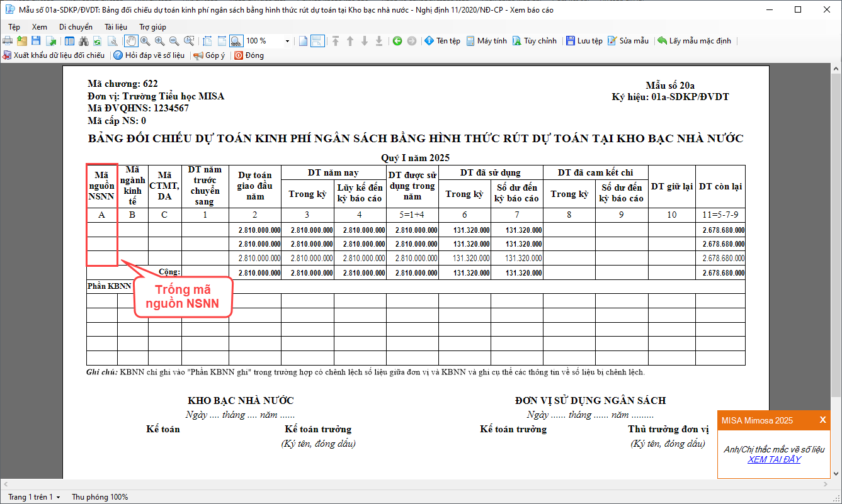This screenshot has height=504, width=842.
Task: Open the Xem menu
Action: coord(40,27)
